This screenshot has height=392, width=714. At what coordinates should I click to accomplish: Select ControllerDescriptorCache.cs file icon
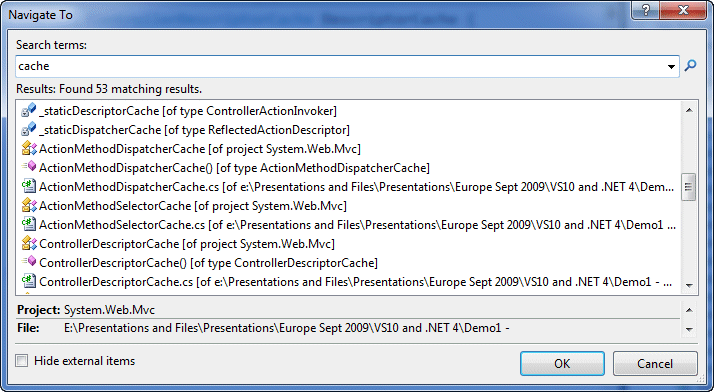tap(29, 282)
